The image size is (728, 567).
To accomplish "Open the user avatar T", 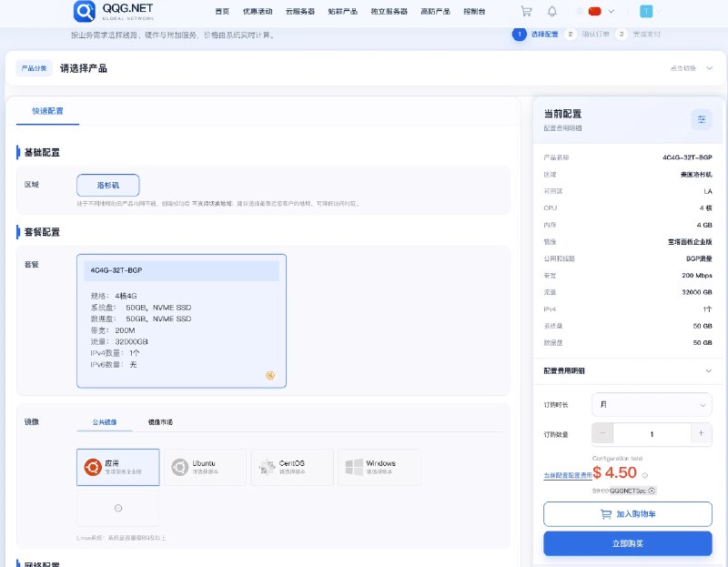I will [x=646, y=11].
